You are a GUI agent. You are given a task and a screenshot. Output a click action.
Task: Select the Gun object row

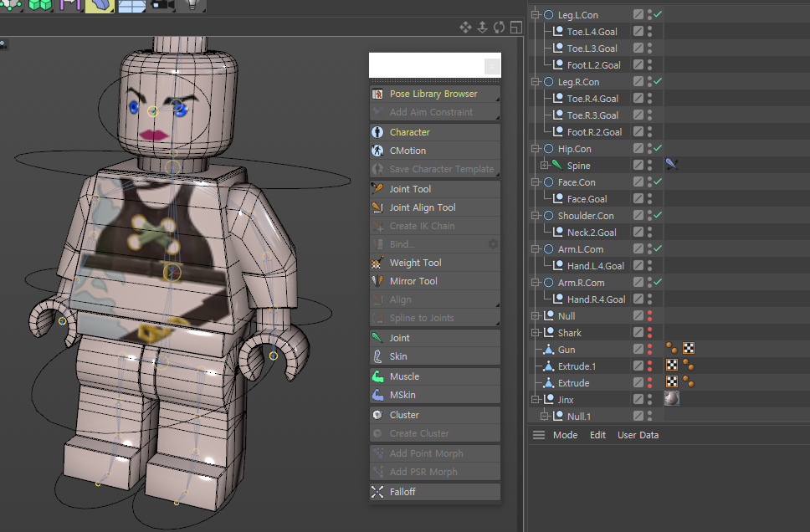coord(566,350)
